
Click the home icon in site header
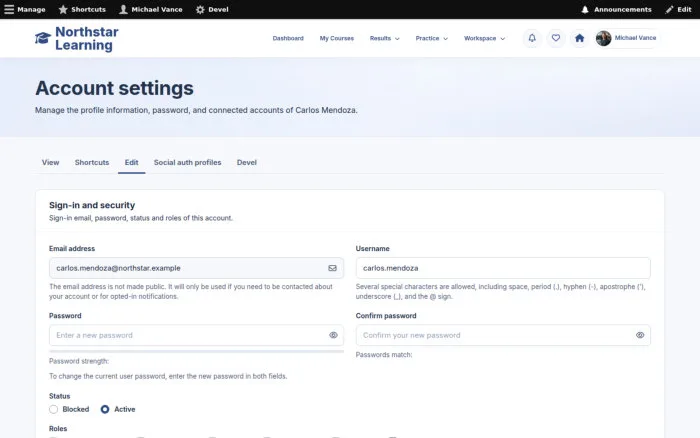(x=579, y=38)
